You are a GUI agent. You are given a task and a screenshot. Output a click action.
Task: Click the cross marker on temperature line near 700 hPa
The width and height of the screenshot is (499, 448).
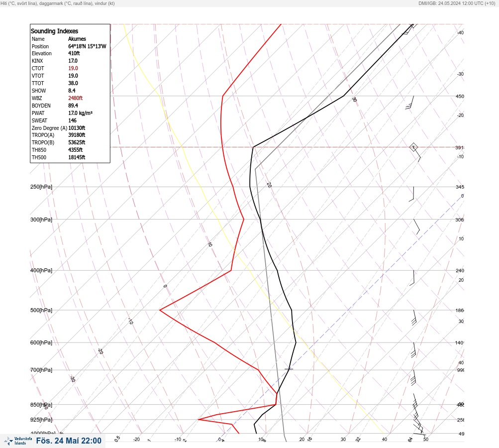pyautogui.click(x=289, y=369)
